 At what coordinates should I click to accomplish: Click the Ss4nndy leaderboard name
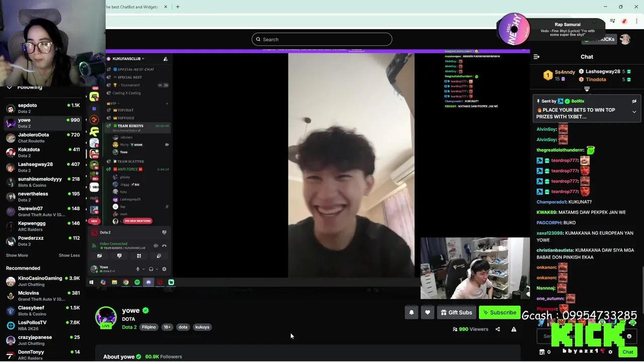click(565, 72)
